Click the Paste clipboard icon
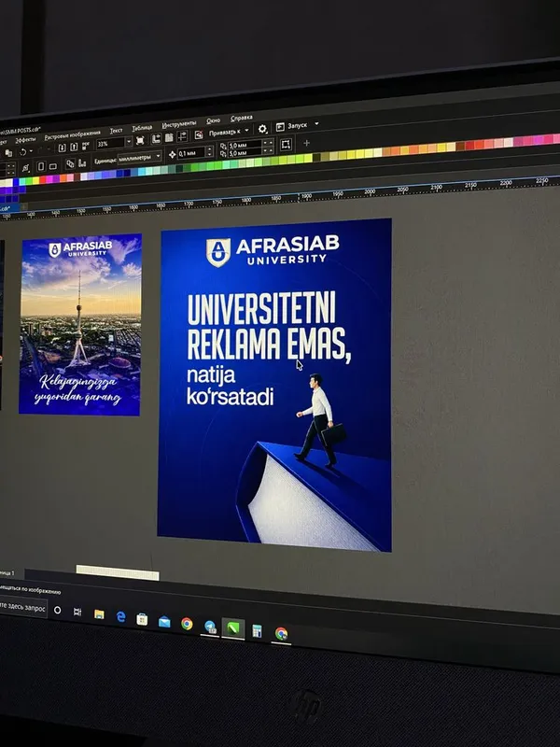Image resolution: width=560 pixels, height=747 pixels. (x=8, y=153)
